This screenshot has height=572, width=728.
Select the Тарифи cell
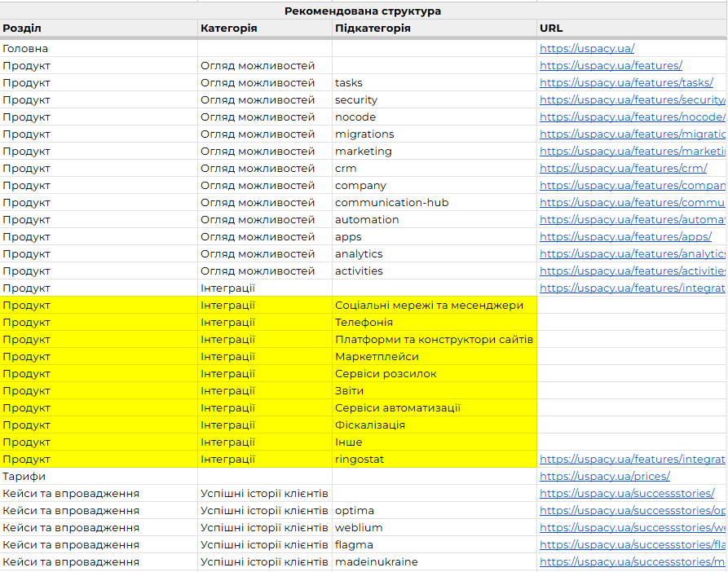coord(99,477)
